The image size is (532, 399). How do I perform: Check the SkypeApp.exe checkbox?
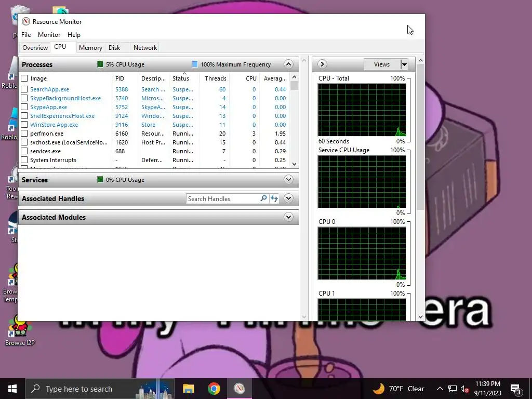pyautogui.click(x=24, y=107)
